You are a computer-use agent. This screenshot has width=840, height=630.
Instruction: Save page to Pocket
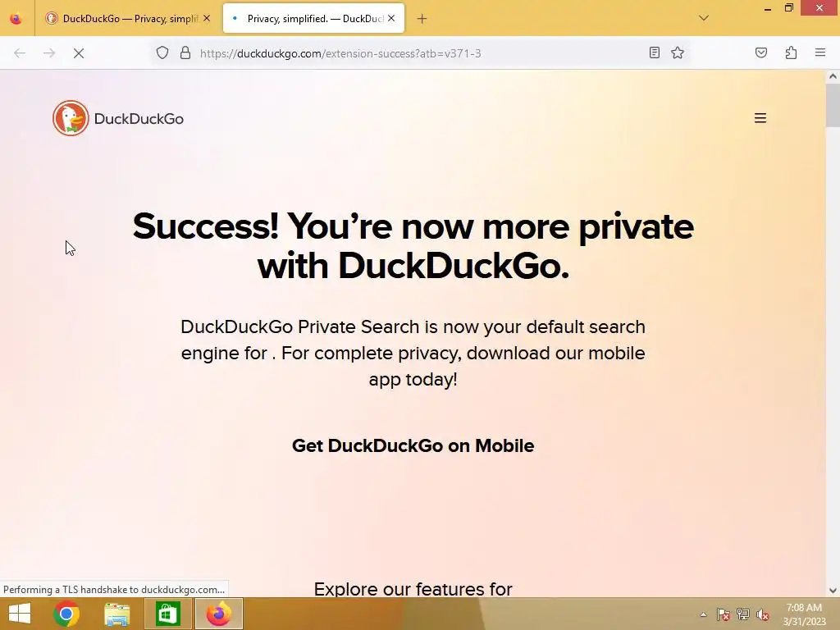click(761, 52)
